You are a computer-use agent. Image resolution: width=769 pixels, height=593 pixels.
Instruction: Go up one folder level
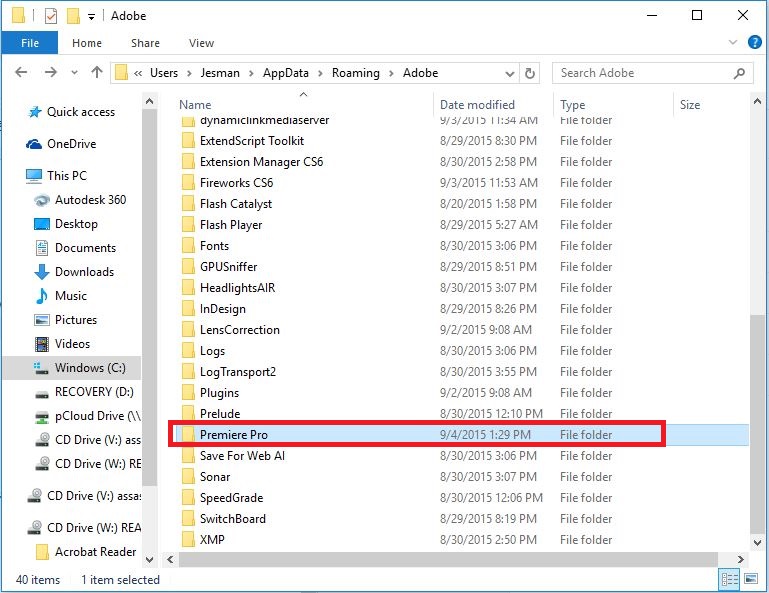tap(97, 73)
